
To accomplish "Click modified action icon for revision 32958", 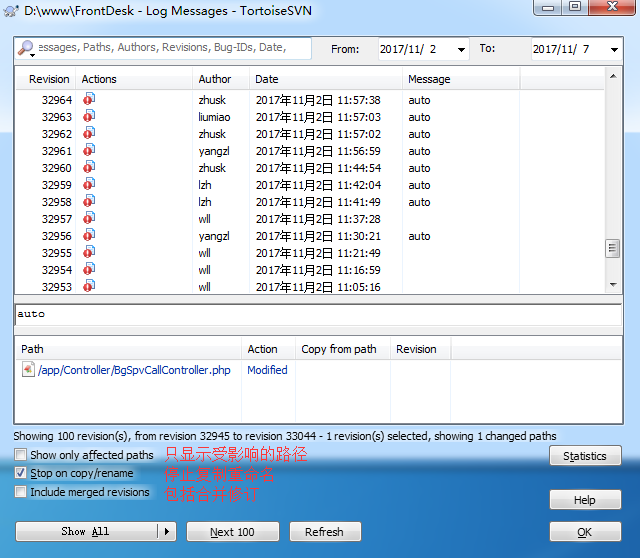I will pyautogui.click(x=89, y=201).
